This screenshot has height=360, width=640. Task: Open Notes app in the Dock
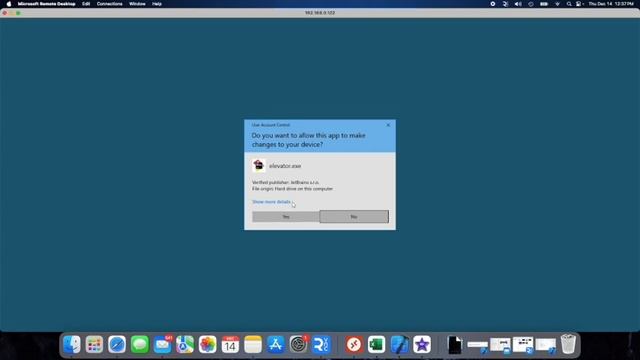click(x=253, y=344)
